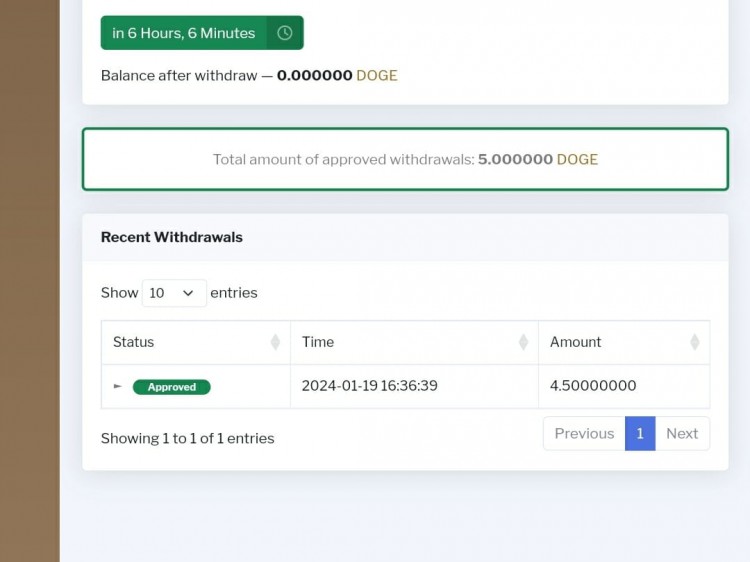Click the clock icon on withdraw timer
The image size is (750, 562).
click(x=285, y=33)
